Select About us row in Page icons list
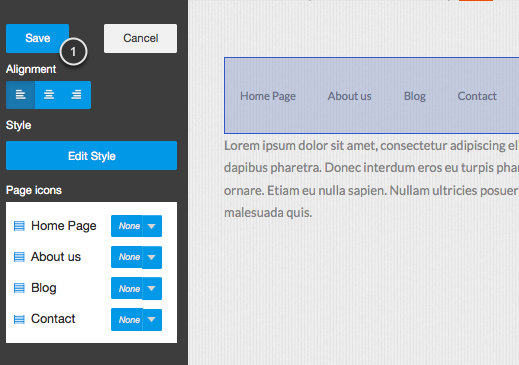 click(x=88, y=257)
